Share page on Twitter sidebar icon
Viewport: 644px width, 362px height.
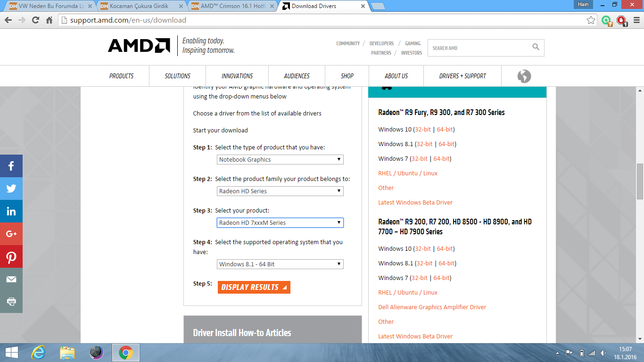point(11,189)
